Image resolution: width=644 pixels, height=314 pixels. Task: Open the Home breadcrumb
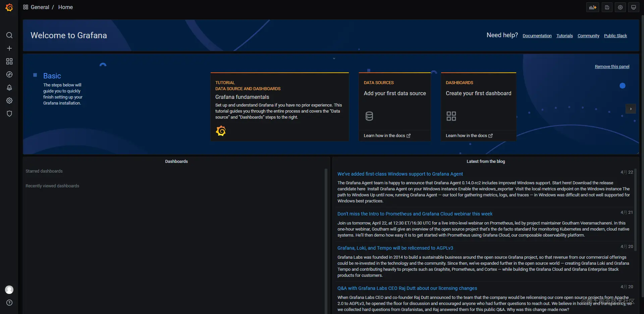click(x=65, y=7)
